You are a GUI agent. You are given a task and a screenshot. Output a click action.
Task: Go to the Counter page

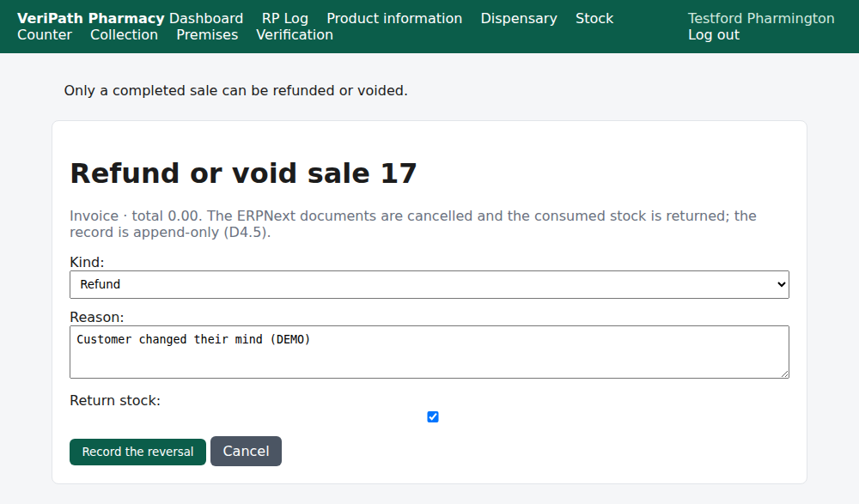pos(45,34)
